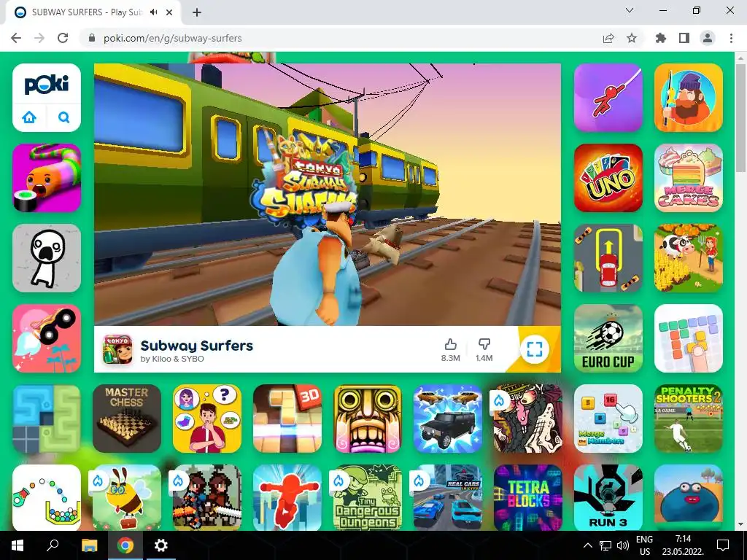
Task: Open the Extensions puzzle icon
Action: [x=661, y=38]
